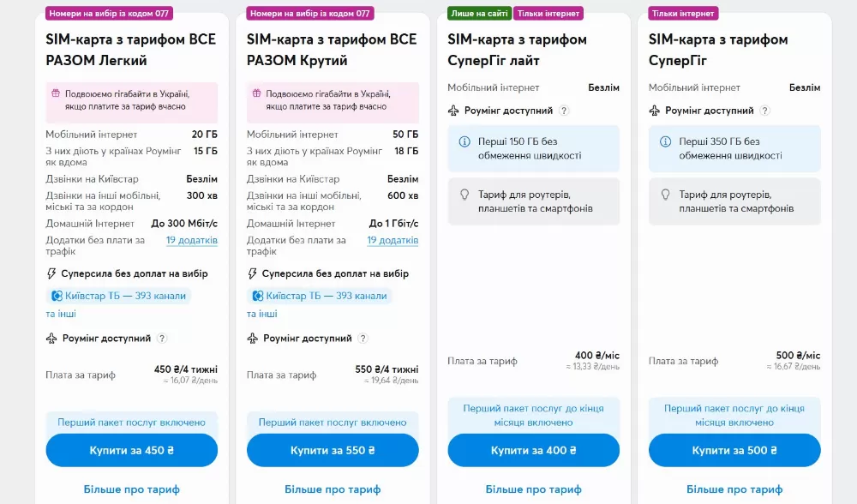The image size is (857, 504).
Task: Click the question mark next to roaming in СуперГіг
Action: (x=765, y=111)
